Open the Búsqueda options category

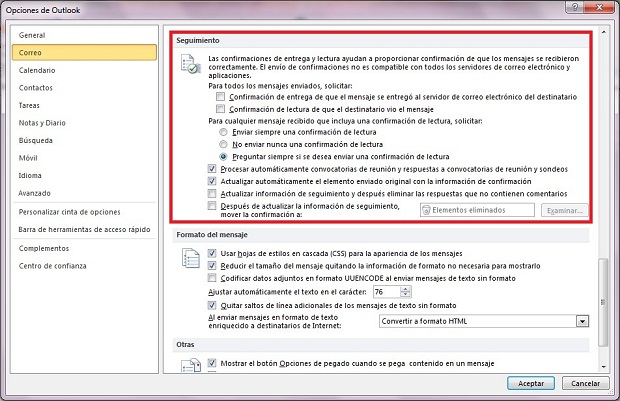click(x=84, y=140)
